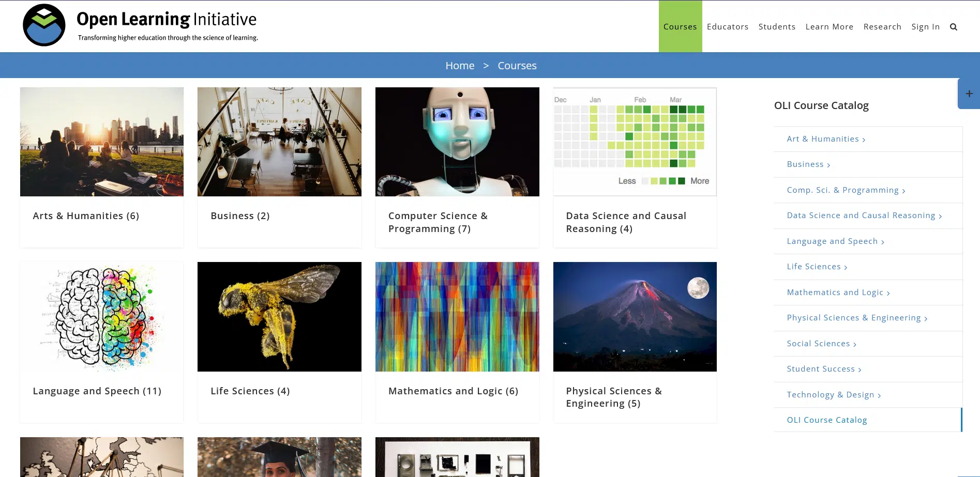Select Business in sidebar catalog

tap(808, 164)
